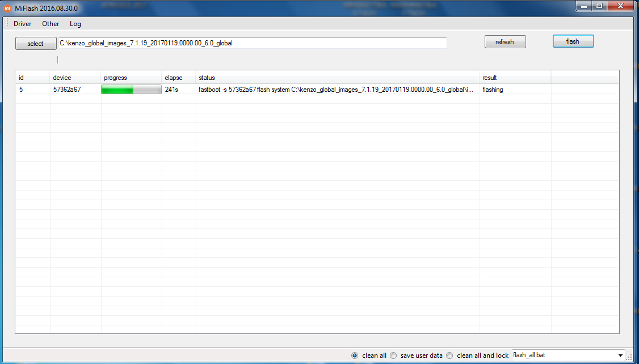Click the device column header
The width and height of the screenshot is (639, 364).
75,77
